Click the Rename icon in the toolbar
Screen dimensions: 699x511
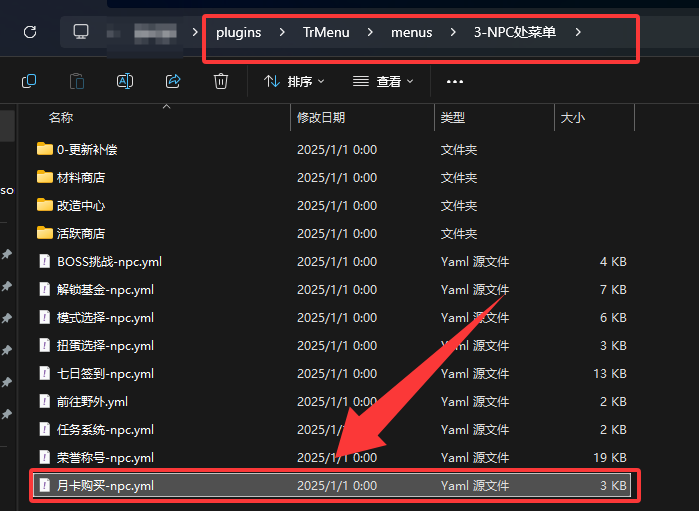125,81
